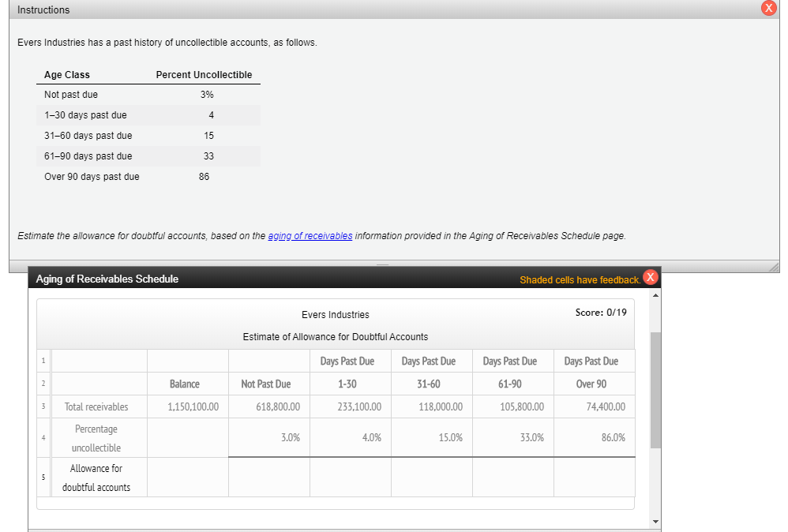Select the Allowance Not Past Due cell
This screenshot has width=788, height=532.
tap(268, 477)
